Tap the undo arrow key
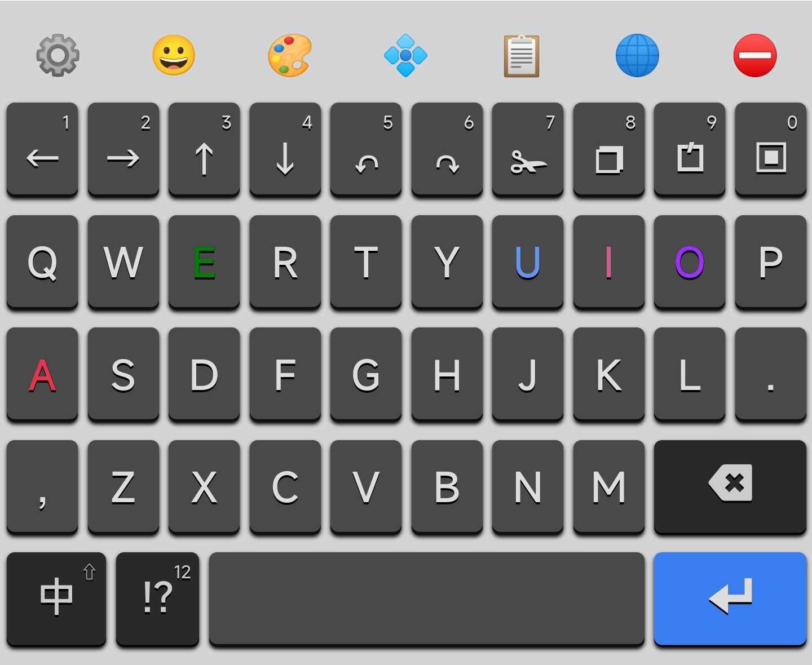This screenshot has width=812, height=665. coord(366,149)
